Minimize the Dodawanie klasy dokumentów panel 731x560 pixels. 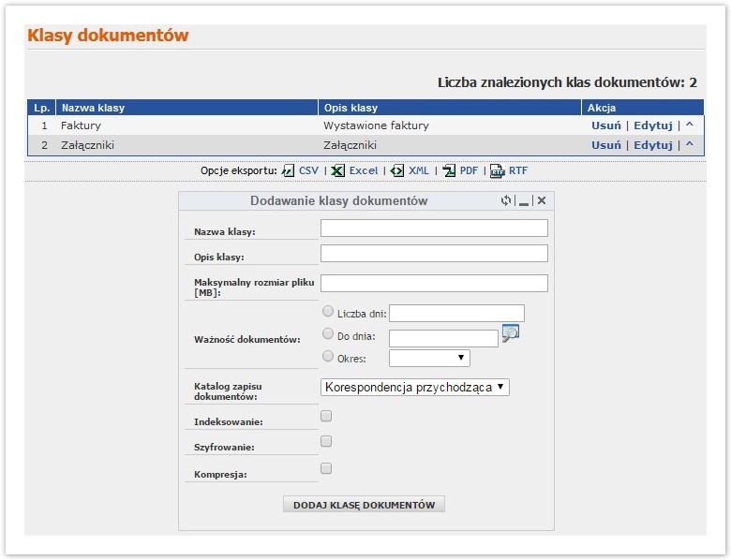pyautogui.click(x=524, y=201)
